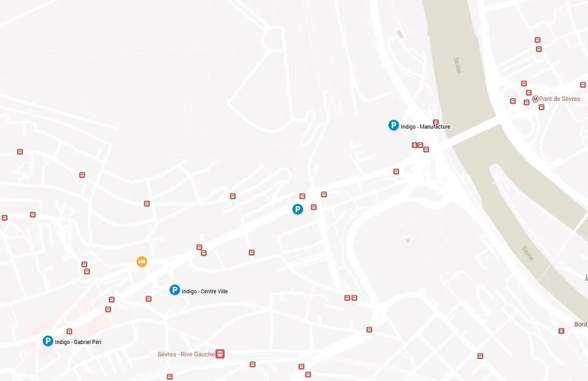Click the Pont de Sèvres station label

pyautogui.click(x=560, y=99)
